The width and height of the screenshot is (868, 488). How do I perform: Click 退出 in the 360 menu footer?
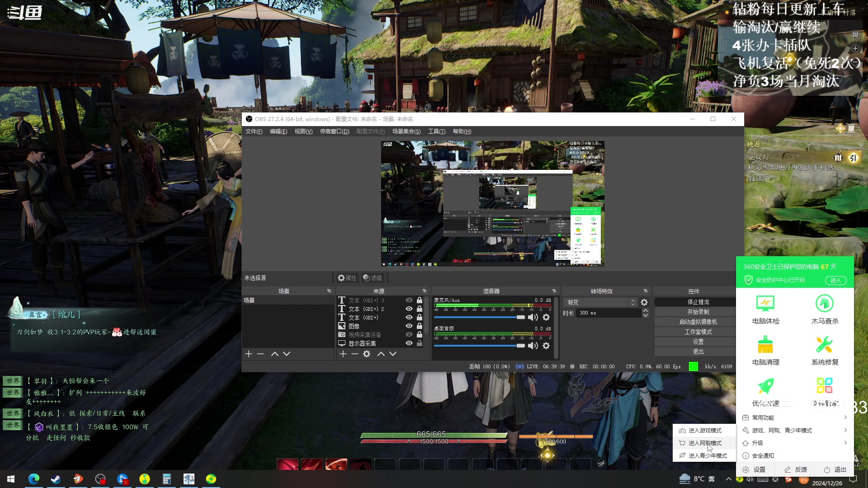click(x=835, y=469)
